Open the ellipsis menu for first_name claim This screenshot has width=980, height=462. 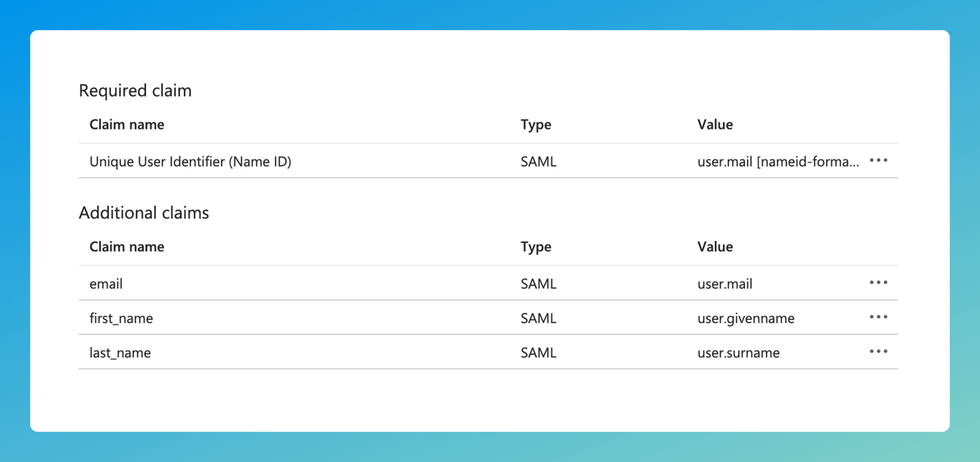tap(878, 317)
